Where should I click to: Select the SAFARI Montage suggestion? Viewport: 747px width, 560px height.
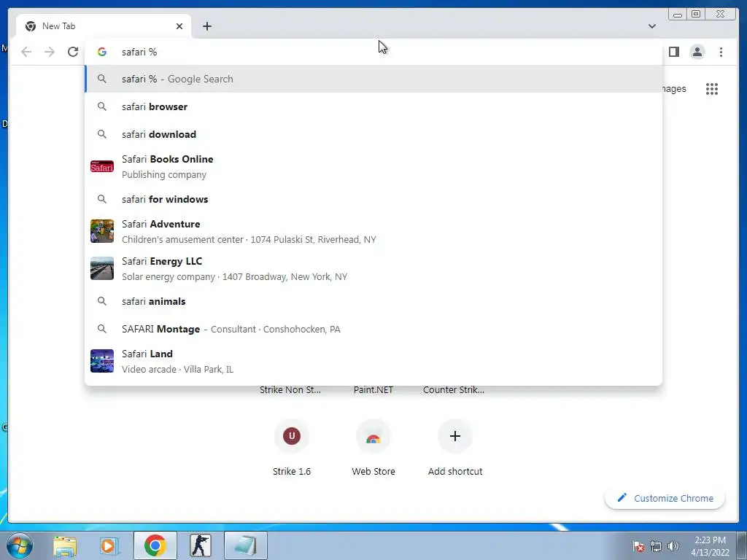click(373, 329)
